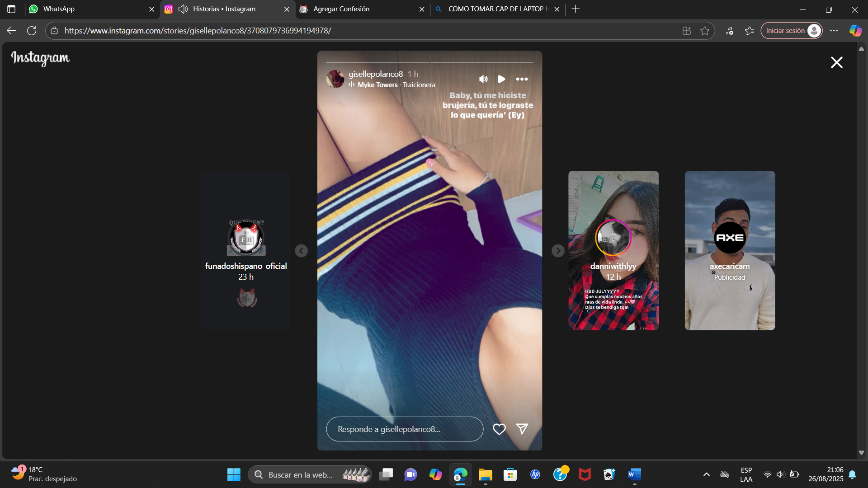This screenshot has width=868, height=488.
Task: Like the story with the heart icon
Action: click(499, 429)
